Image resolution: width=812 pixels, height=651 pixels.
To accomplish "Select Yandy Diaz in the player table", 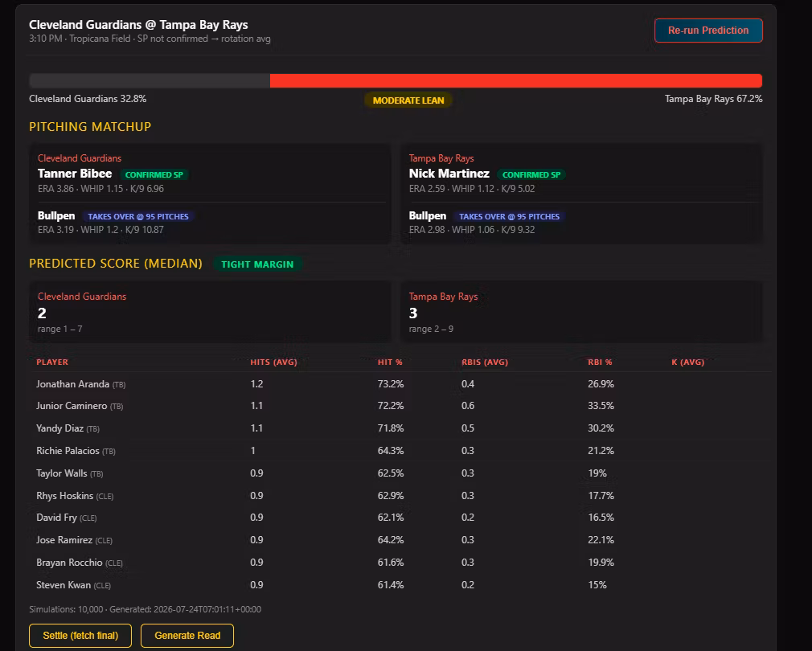I will click(x=59, y=428).
